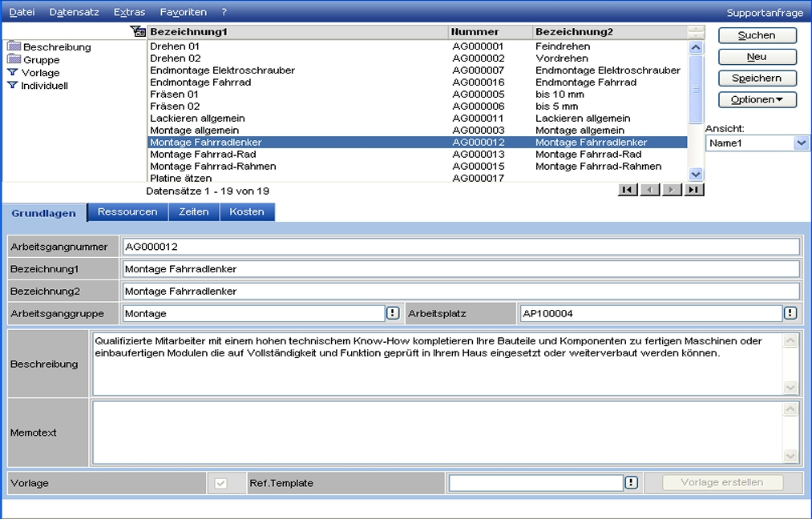Switch to the Zeiten tab
Image resolution: width=812 pixels, height=519 pixels.
194,211
